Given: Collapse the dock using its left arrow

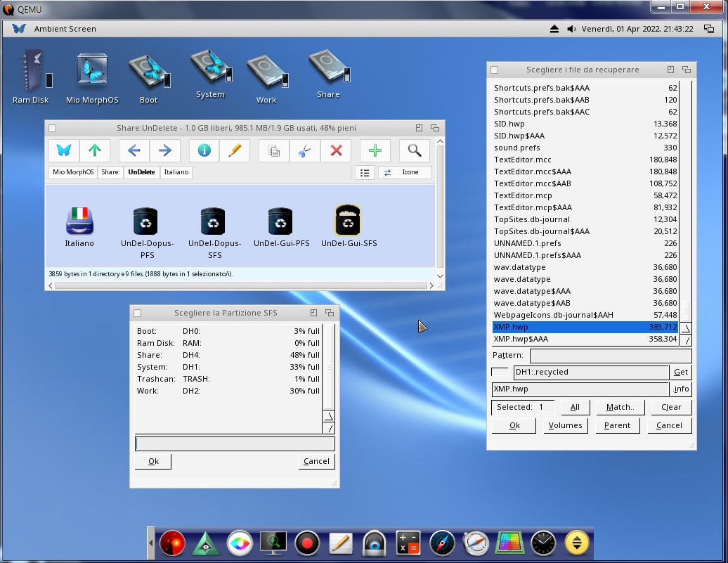Looking at the screenshot, I should pos(151,543).
